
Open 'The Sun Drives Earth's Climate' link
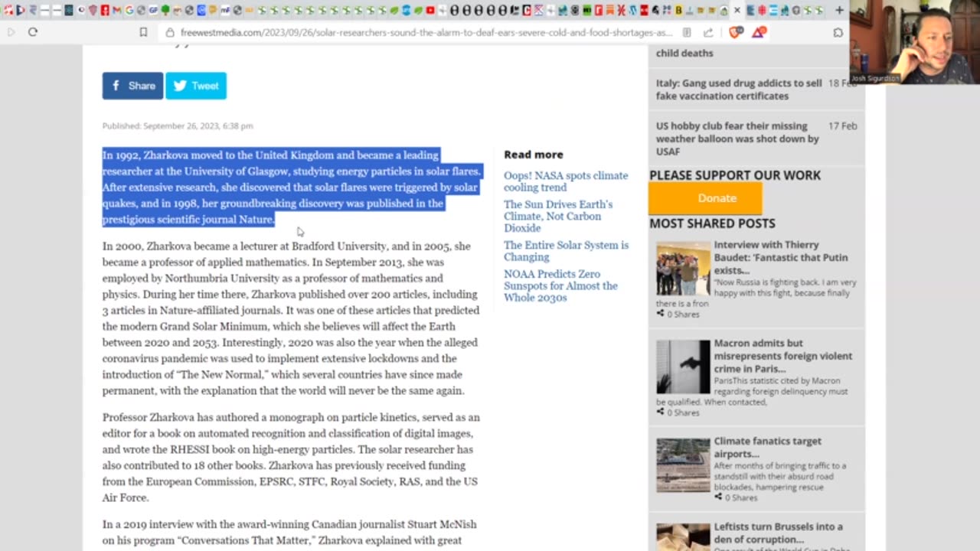558,217
